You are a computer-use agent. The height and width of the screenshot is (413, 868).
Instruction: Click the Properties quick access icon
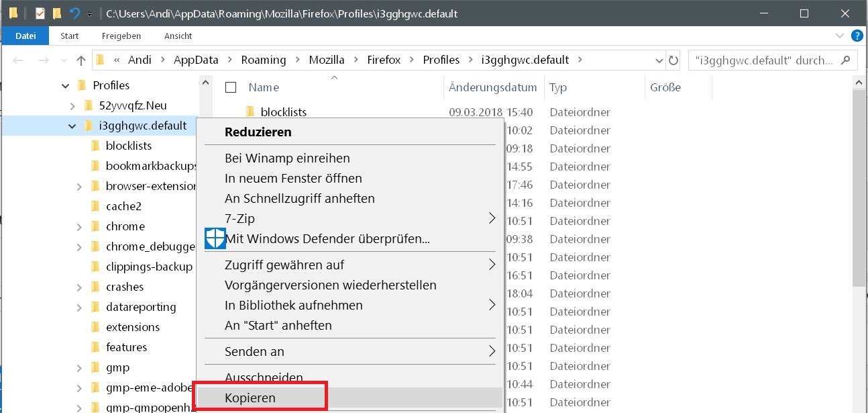[x=40, y=13]
